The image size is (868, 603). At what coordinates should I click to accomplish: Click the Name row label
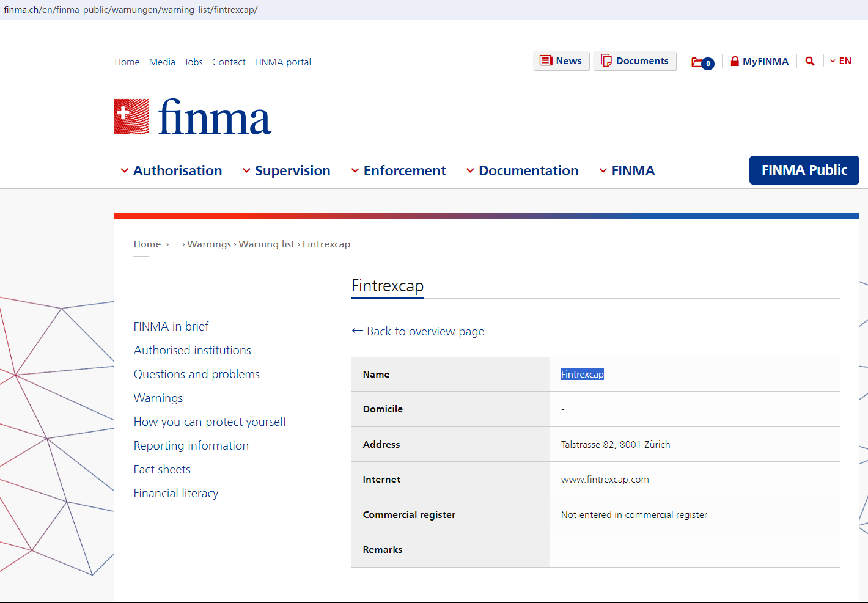376,375
